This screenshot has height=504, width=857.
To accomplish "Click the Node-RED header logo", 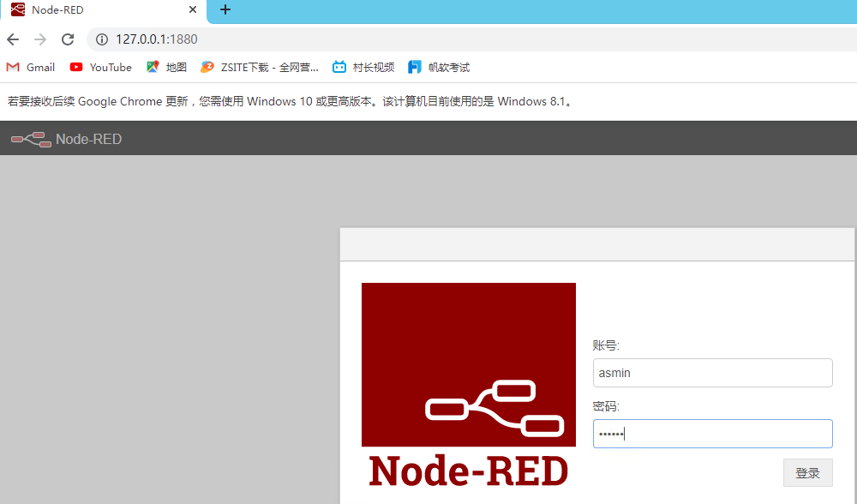I will pos(31,140).
